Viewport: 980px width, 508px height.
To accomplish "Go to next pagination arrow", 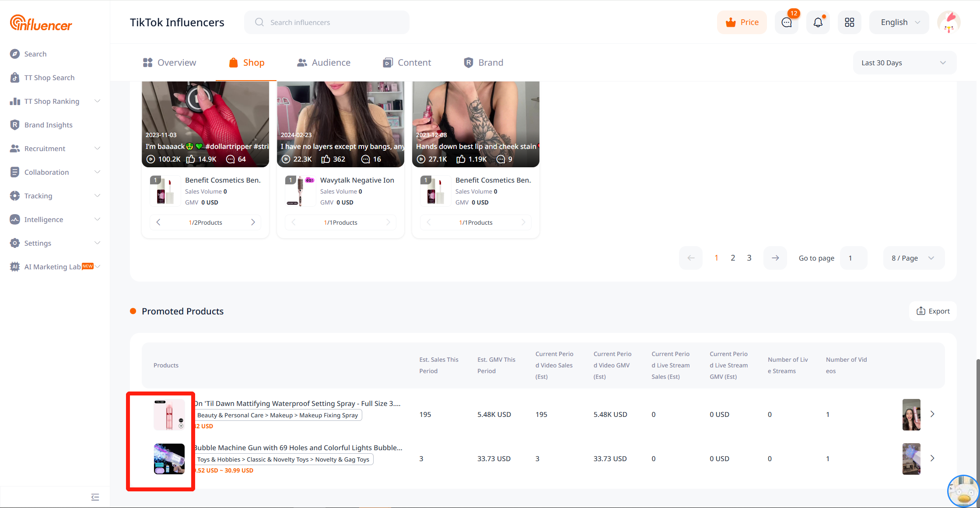I will pos(775,258).
